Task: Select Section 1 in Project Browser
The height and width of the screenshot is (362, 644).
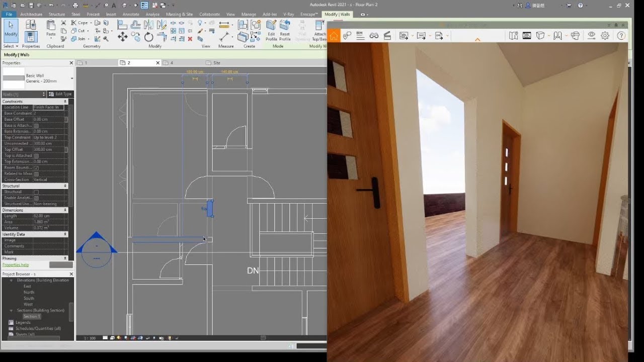Action: (x=31, y=316)
